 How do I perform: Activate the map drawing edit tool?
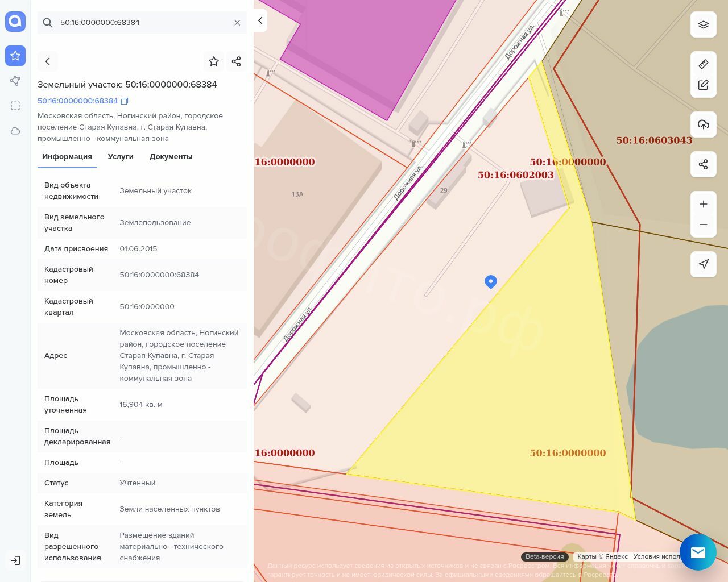pyautogui.click(x=703, y=85)
